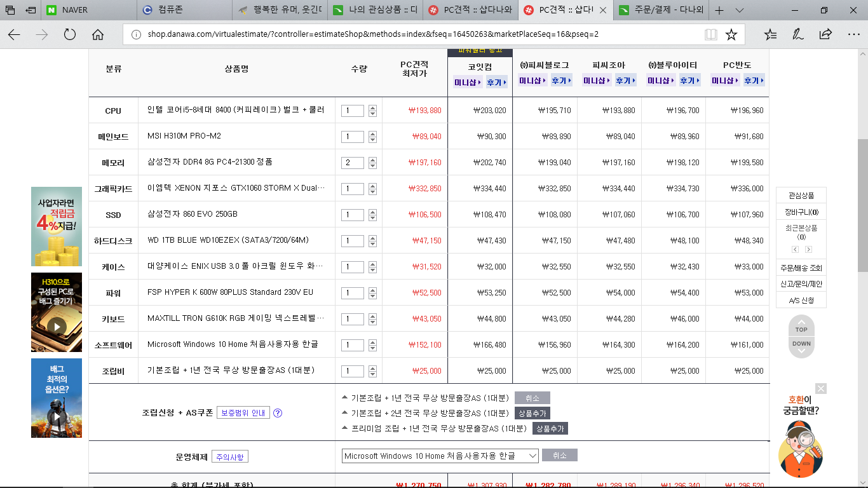This screenshot has height=488, width=868.
Task: Add 프리미엄 조립 with 상품추가
Action: click(x=550, y=428)
